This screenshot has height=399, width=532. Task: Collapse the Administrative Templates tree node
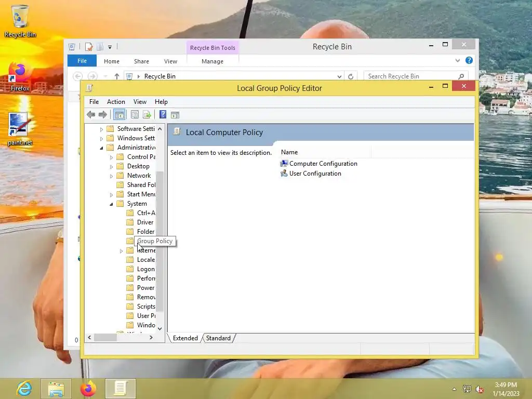[x=101, y=148]
